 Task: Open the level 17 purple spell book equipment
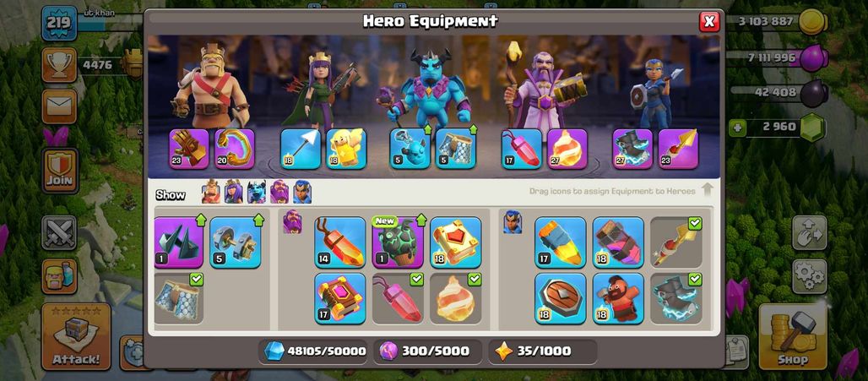coord(340,298)
